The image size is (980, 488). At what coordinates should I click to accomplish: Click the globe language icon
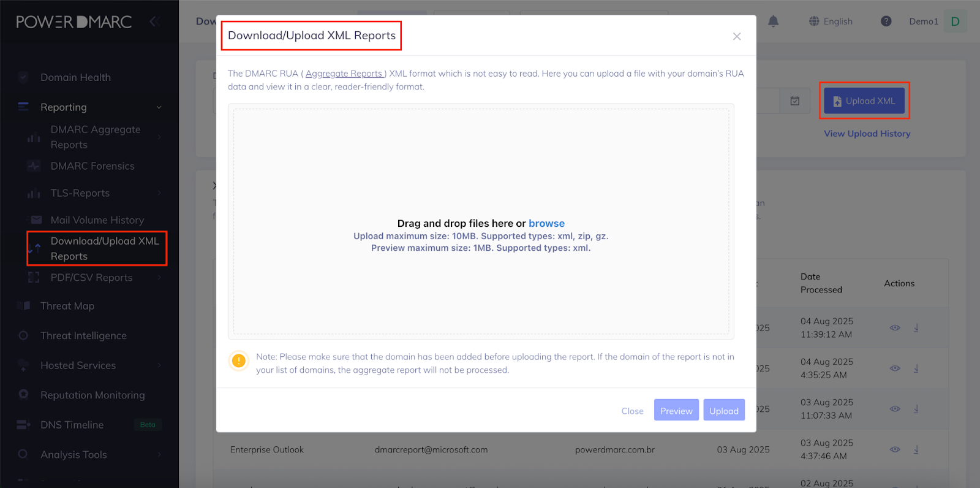pos(814,21)
